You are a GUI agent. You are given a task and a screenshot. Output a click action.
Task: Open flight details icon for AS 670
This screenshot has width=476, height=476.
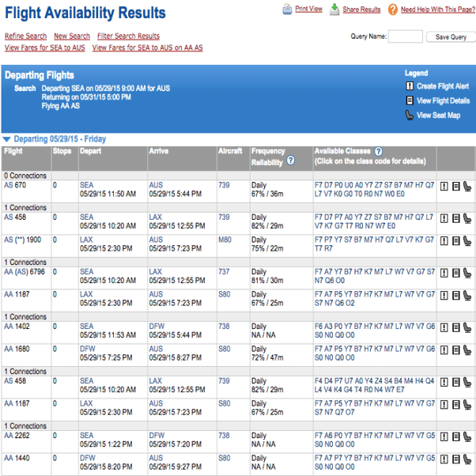(x=455, y=186)
